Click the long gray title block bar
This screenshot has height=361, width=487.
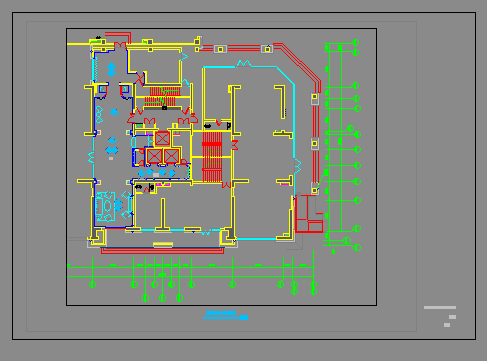440,307
